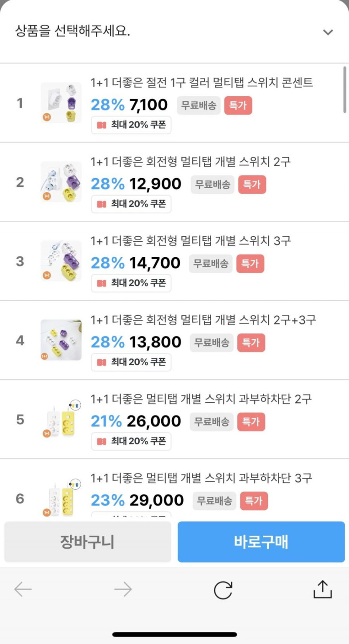Click the coupon icon on product 3
The width and height of the screenshot is (349, 644).
102,283
